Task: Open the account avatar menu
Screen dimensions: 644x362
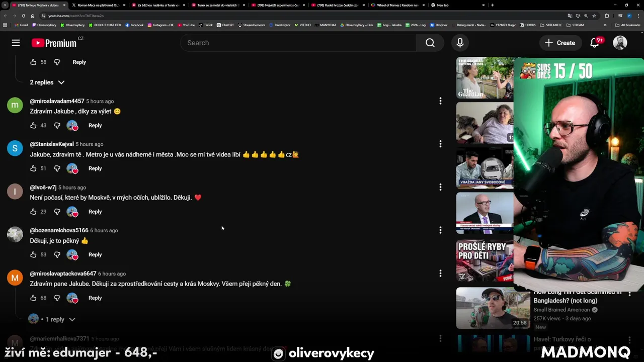Action: [x=620, y=43]
